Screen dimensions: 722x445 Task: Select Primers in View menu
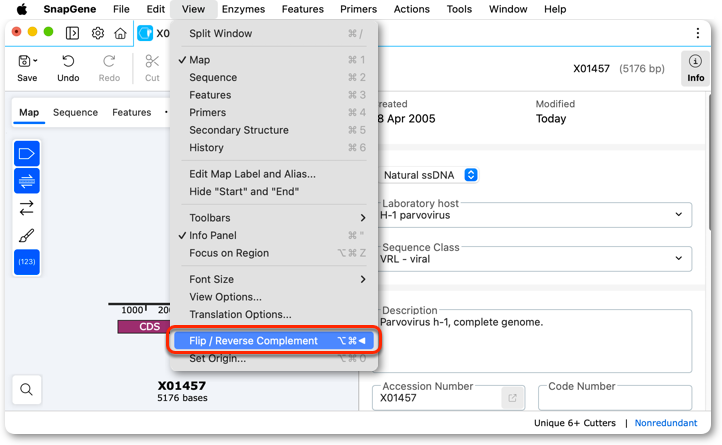pyautogui.click(x=274, y=112)
